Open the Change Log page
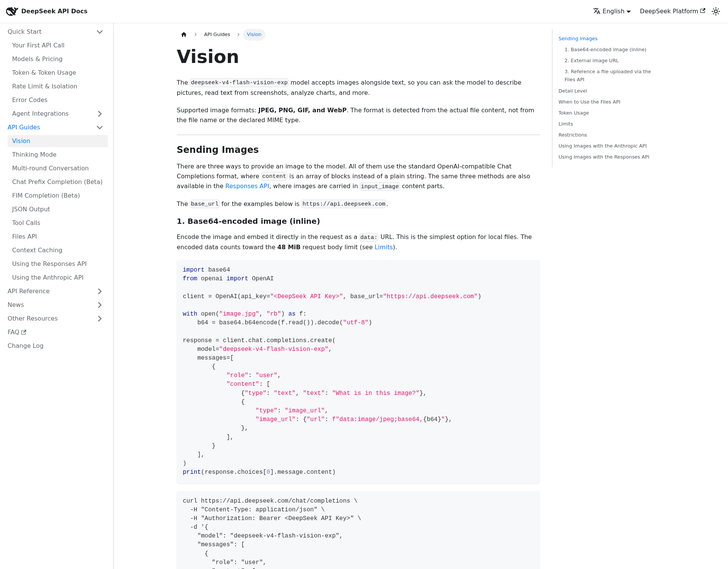Image resolution: width=728 pixels, height=569 pixels. point(25,346)
